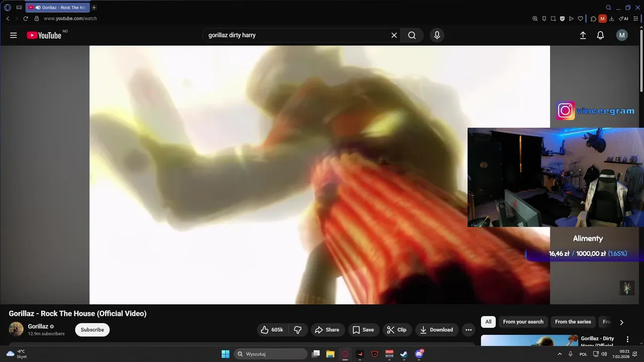This screenshot has height=362, width=644.
Task: Open Task View on the taskbar
Action: (x=315, y=354)
